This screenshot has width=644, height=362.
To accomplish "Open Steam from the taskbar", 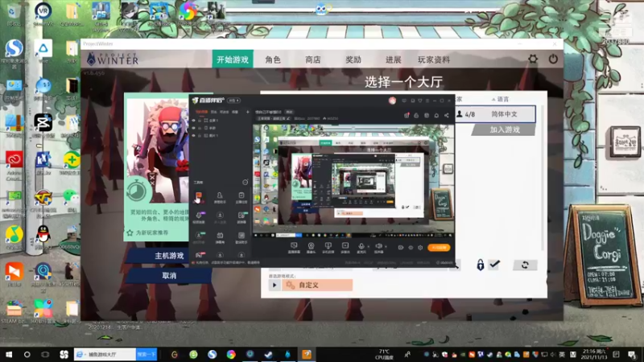I will click(x=268, y=354).
